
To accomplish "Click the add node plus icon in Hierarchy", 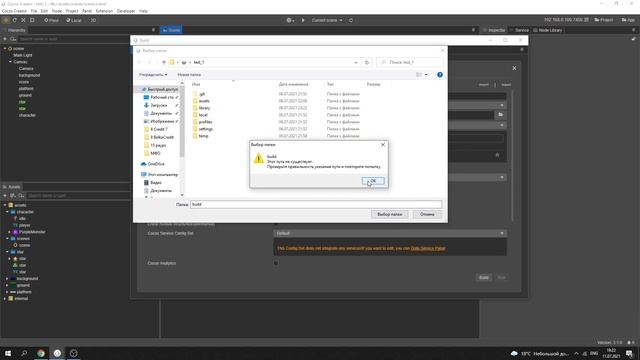I will point(5,39).
